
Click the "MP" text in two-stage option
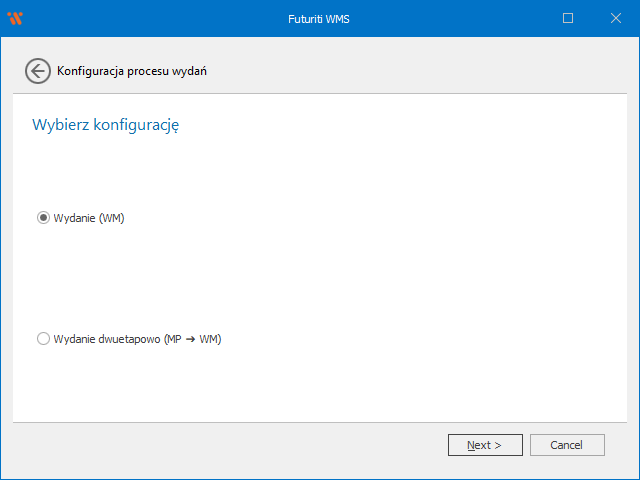click(x=174, y=339)
